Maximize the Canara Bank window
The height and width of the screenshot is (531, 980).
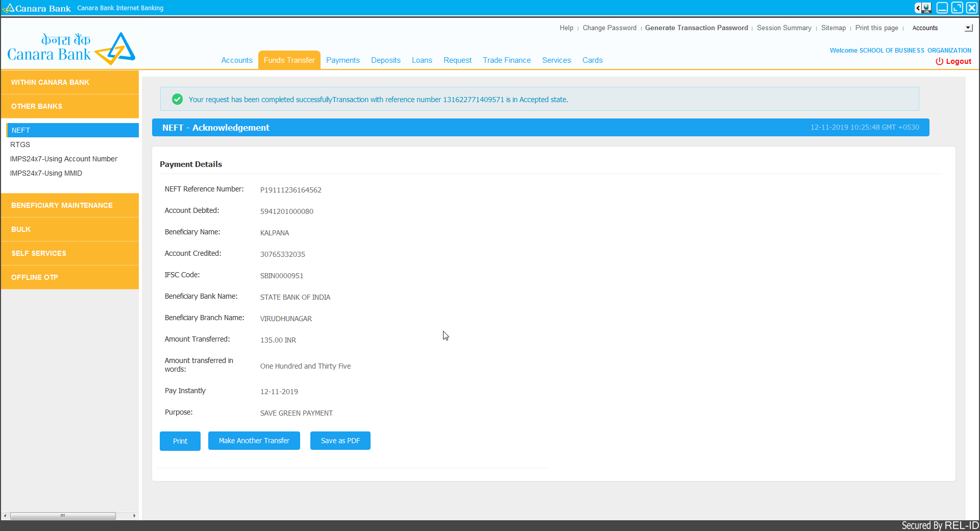957,8
